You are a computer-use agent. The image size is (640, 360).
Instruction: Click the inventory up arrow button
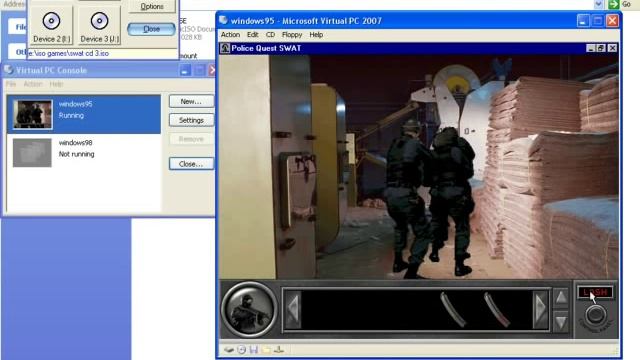point(561,298)
